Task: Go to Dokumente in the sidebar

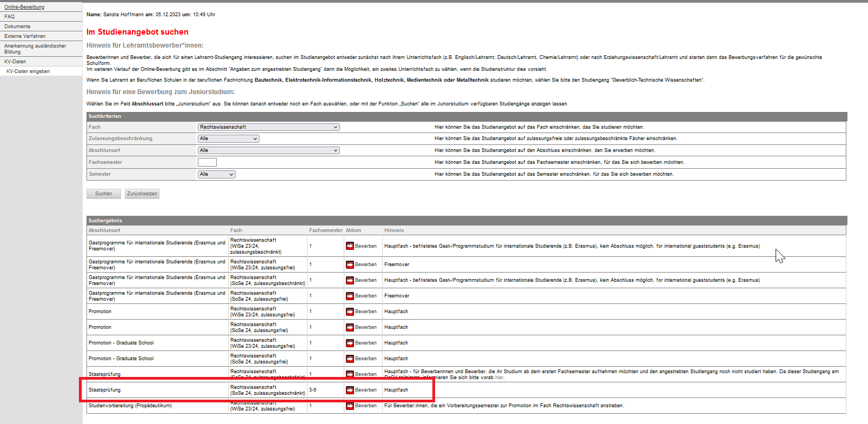Action: [x=17, y=27]
